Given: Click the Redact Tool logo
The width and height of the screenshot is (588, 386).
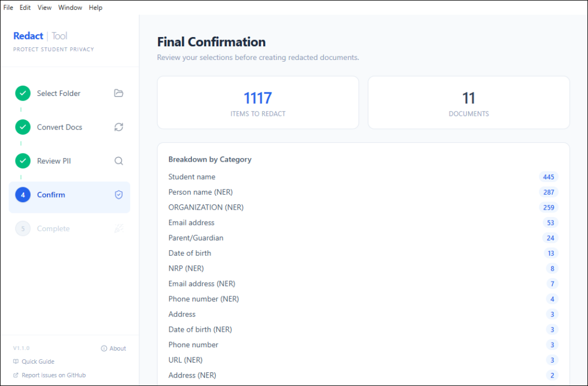Looking at the screenshot, I should coord(41,36).
